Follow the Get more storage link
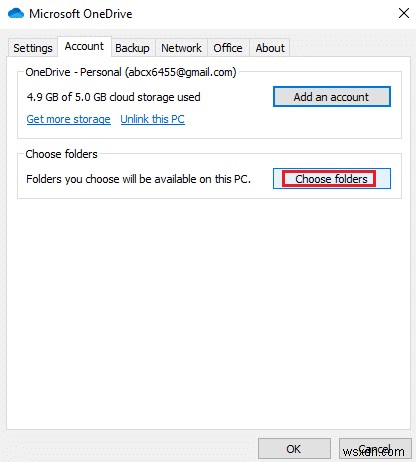 tap(69, 119)
